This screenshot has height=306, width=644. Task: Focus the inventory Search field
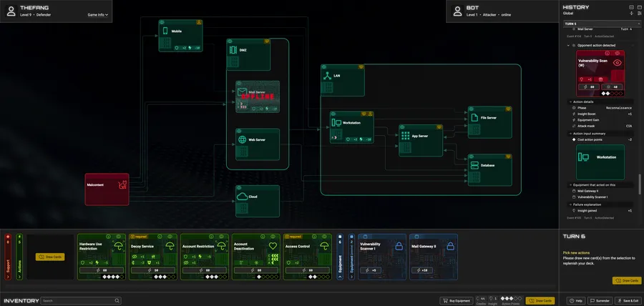point(81,301)
